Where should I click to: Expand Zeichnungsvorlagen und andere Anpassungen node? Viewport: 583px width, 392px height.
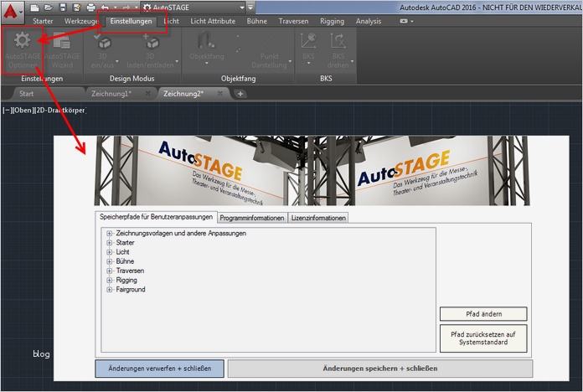pyautogui.click(x=109, y=233)
